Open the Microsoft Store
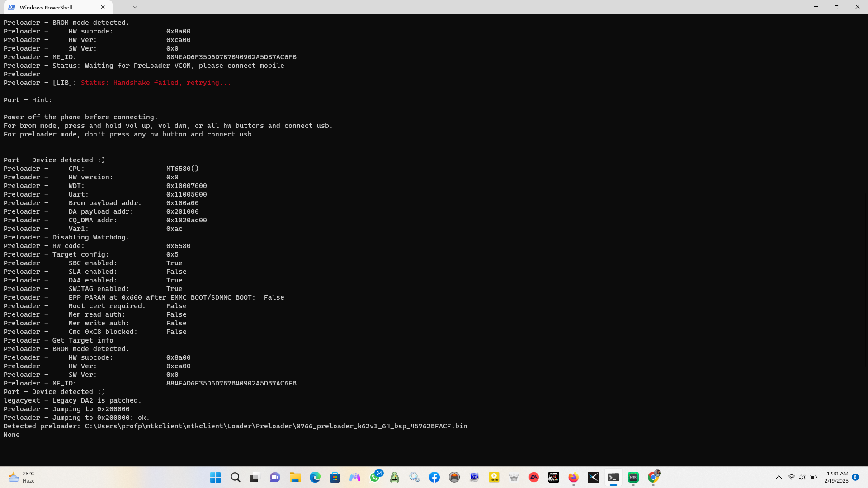The image size is (868, 488). pyautogui.click(x=335, y=477)
